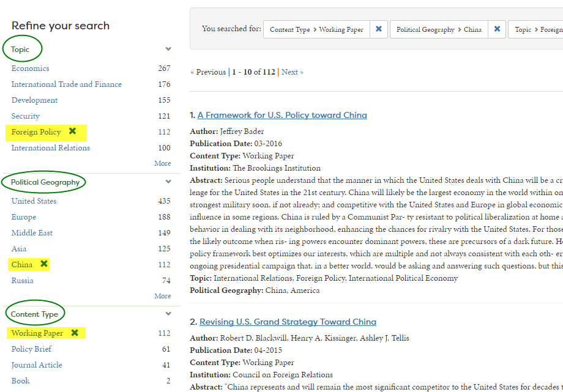563x392 pixels.
Task: Remove the China geography filter
Action: 43,264
